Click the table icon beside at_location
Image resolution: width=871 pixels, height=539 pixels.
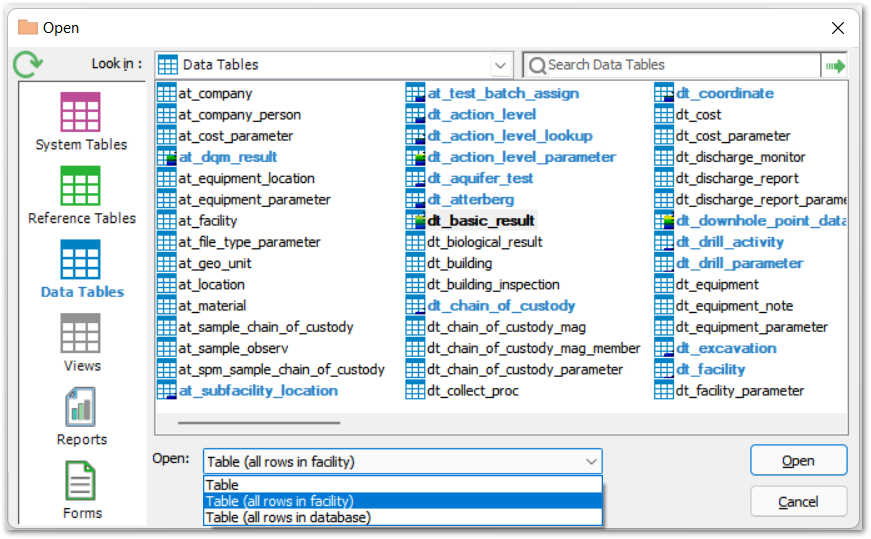(166, 284)
